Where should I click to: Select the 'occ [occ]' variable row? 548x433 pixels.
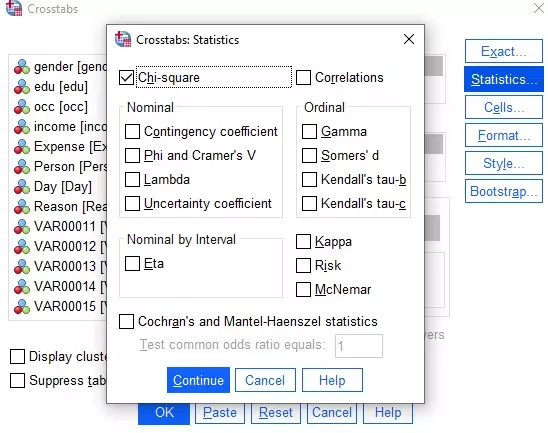click(x=58, y=107)
